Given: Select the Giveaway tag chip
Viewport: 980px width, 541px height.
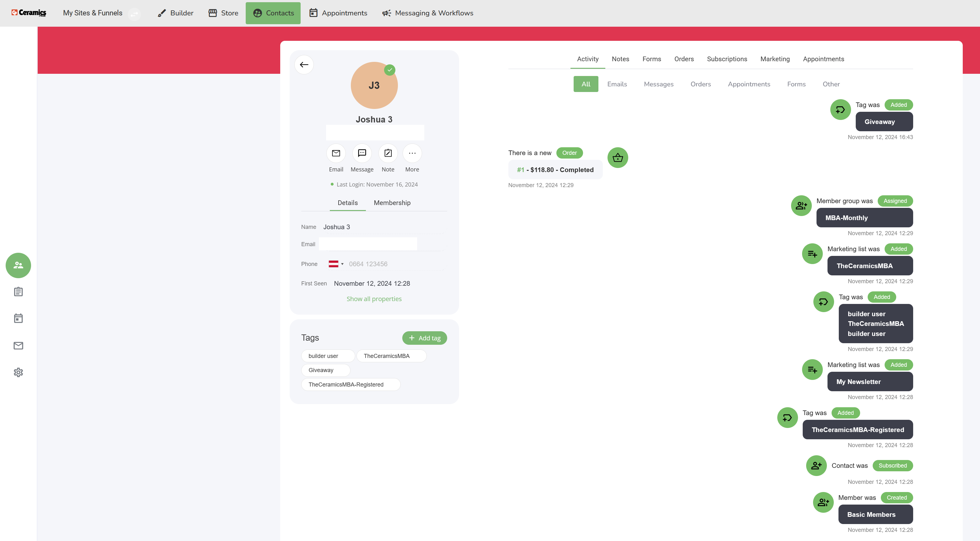Looking at the screenshot, I should [326, 370].
